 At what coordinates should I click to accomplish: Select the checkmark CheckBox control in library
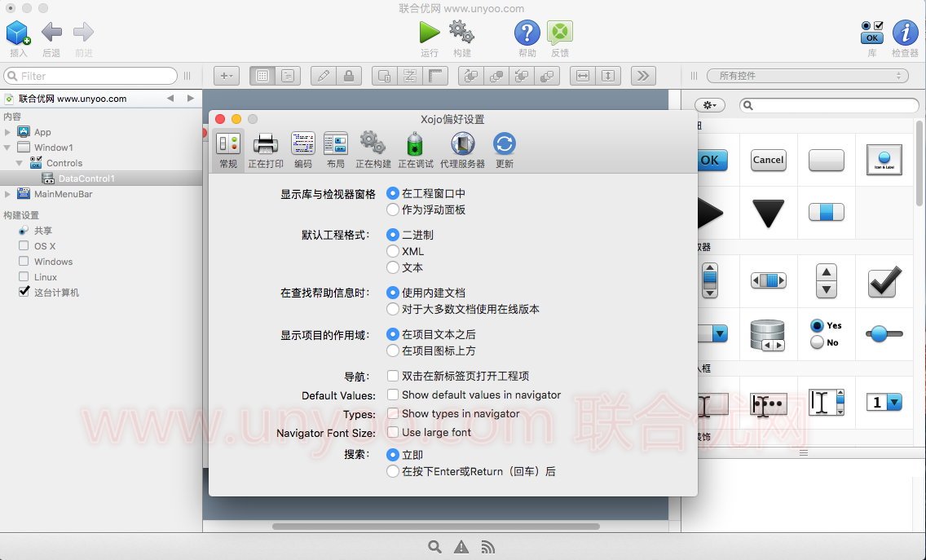click(884, 281)
